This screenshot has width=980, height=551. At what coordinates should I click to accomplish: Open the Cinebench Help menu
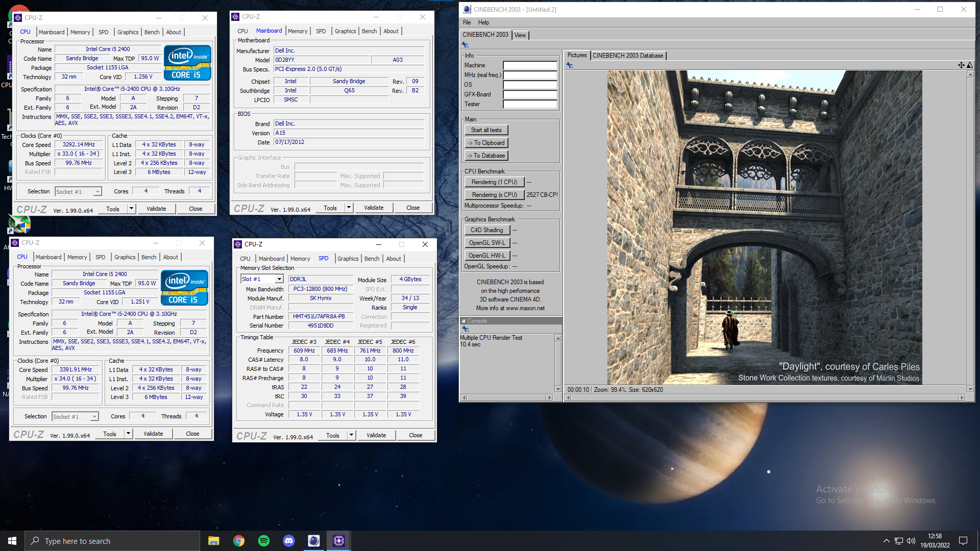coord(483,22)
